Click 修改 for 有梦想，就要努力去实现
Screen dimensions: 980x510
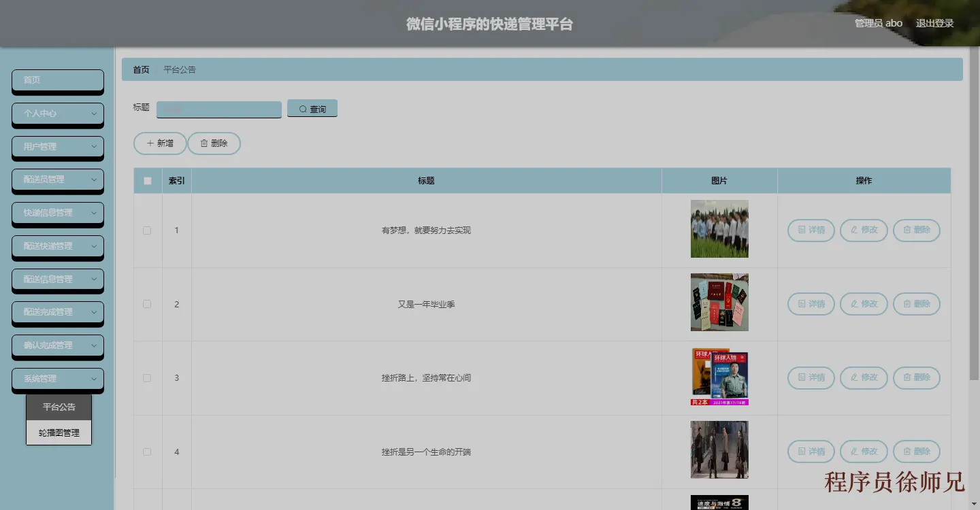(x=864, y=230)
